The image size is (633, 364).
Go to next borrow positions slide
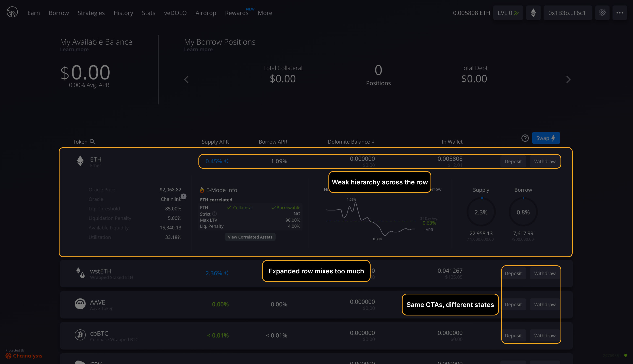[568, 79]
